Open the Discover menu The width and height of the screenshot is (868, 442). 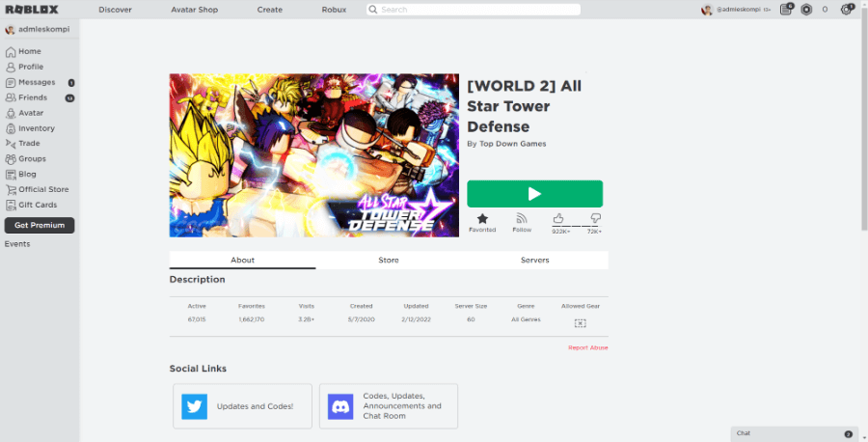pos(115,10)
